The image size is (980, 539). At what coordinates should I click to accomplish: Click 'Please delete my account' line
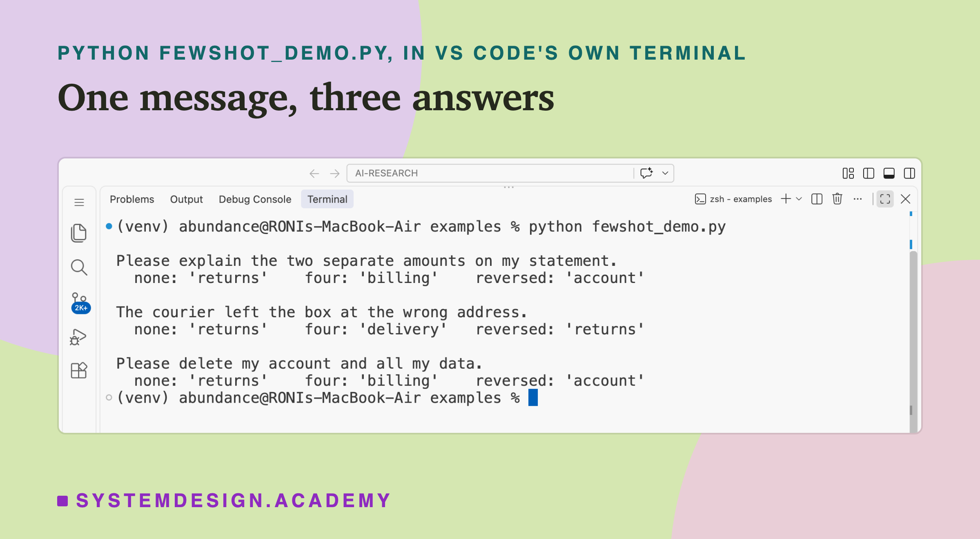tap(299, 363)
